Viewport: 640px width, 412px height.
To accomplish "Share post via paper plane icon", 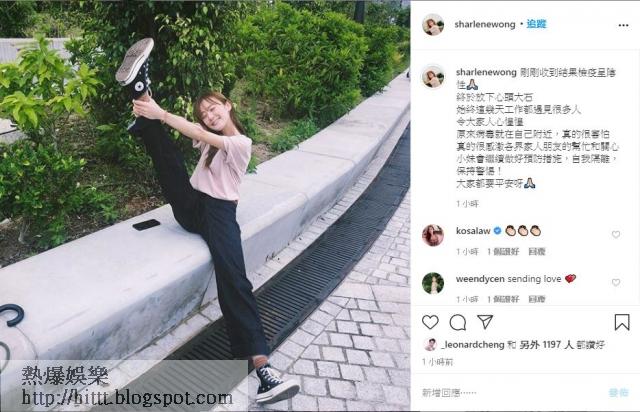I will (485, 322).
